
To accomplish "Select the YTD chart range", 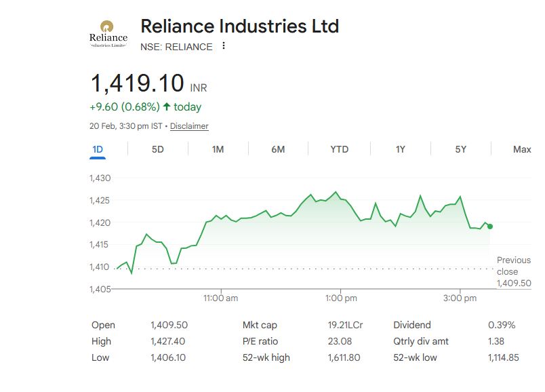I will pyautogui.click(x=339, y=149).
